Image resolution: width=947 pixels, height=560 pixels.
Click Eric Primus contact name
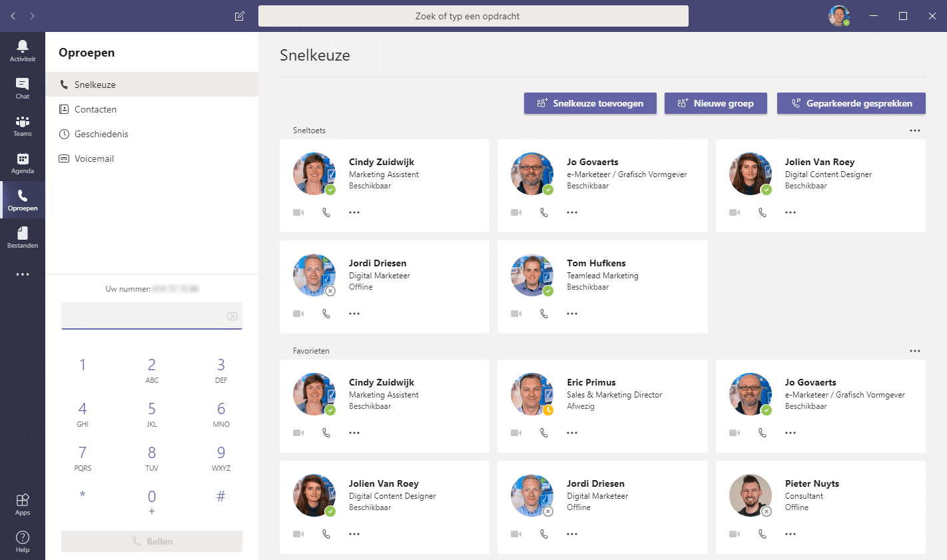click(x=591, y=382)
